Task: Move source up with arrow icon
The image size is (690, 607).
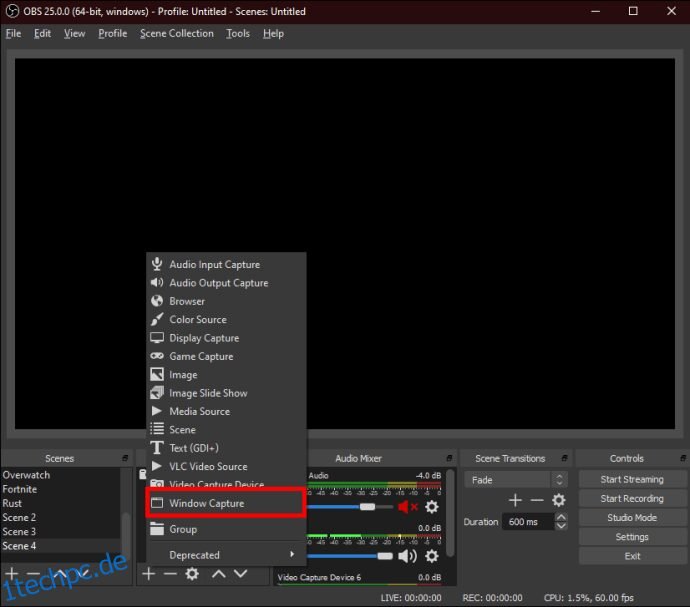Action: coord(219,574)
